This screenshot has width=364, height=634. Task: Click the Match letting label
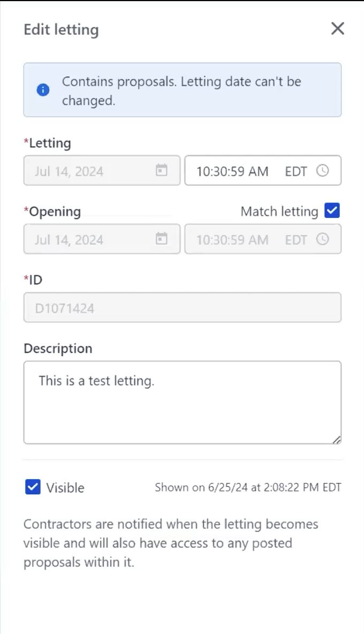coord(279,212)
